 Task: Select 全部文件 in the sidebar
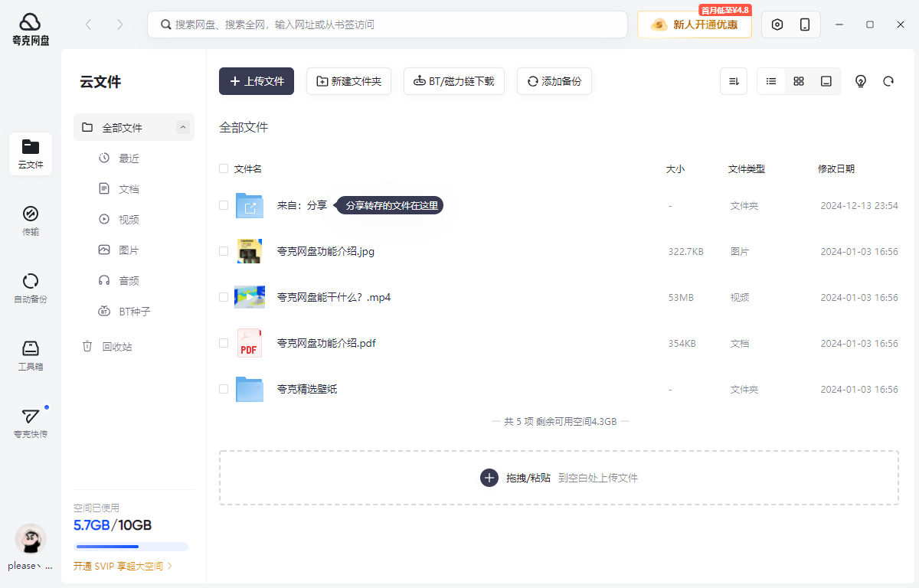click(134, 127)
